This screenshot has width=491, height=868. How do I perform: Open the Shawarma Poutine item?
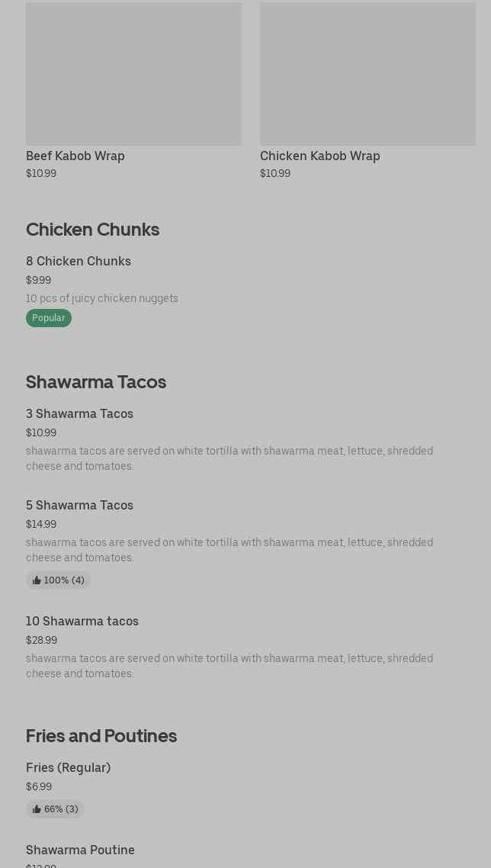pos(80,850)
